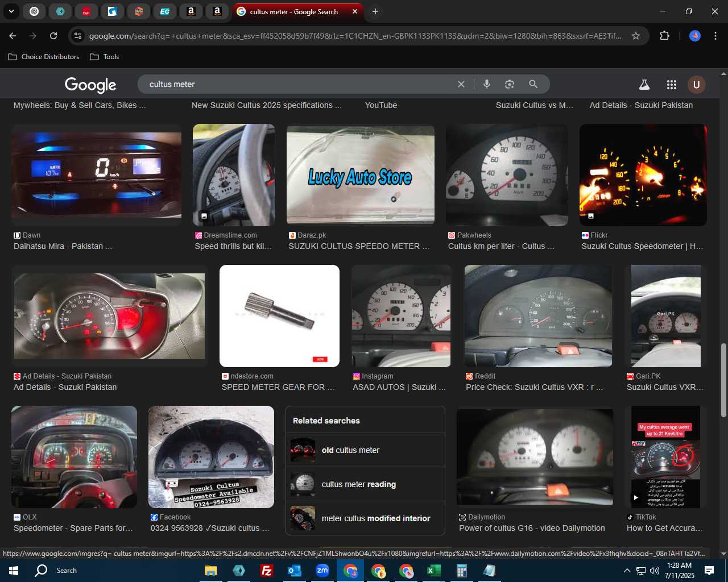Open the browser extensions puzzle icon
Viewport: 728px width, 582px height.
coord(664,36)
